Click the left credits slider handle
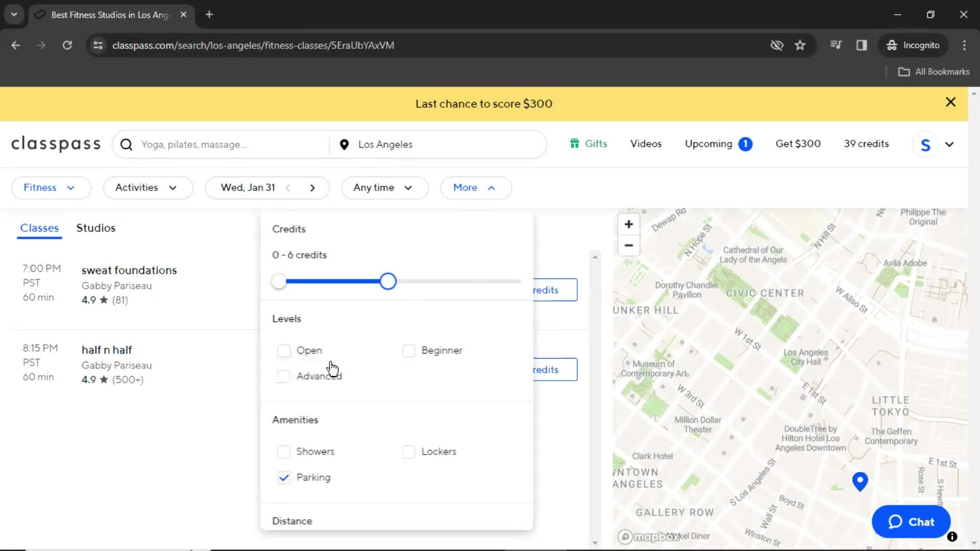980x551 pixels. 279,282
